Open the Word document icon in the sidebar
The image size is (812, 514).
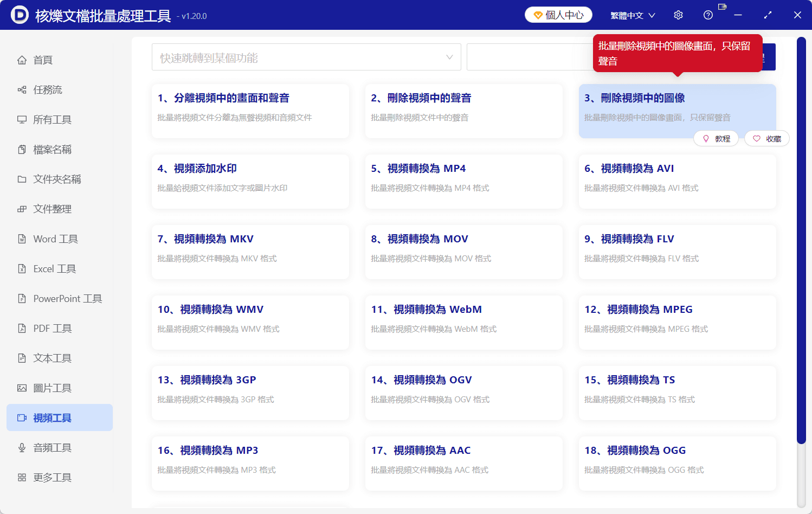click(x=22, y=239)
